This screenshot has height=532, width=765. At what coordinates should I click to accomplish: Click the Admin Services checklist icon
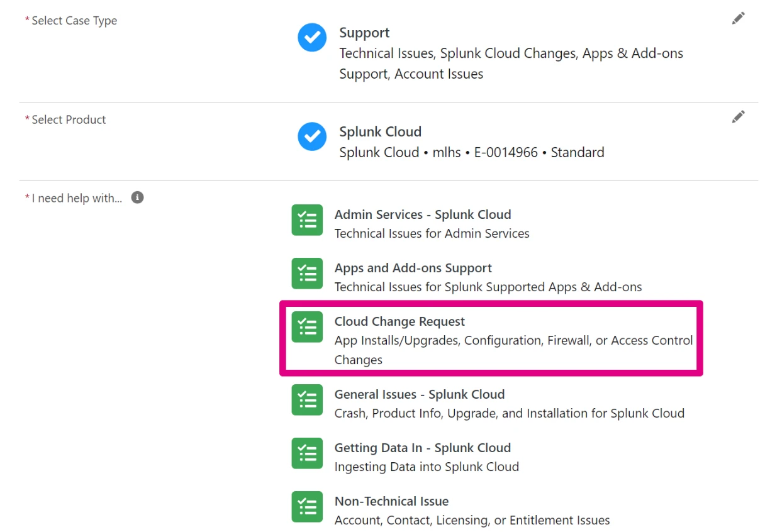coord(307,220)
